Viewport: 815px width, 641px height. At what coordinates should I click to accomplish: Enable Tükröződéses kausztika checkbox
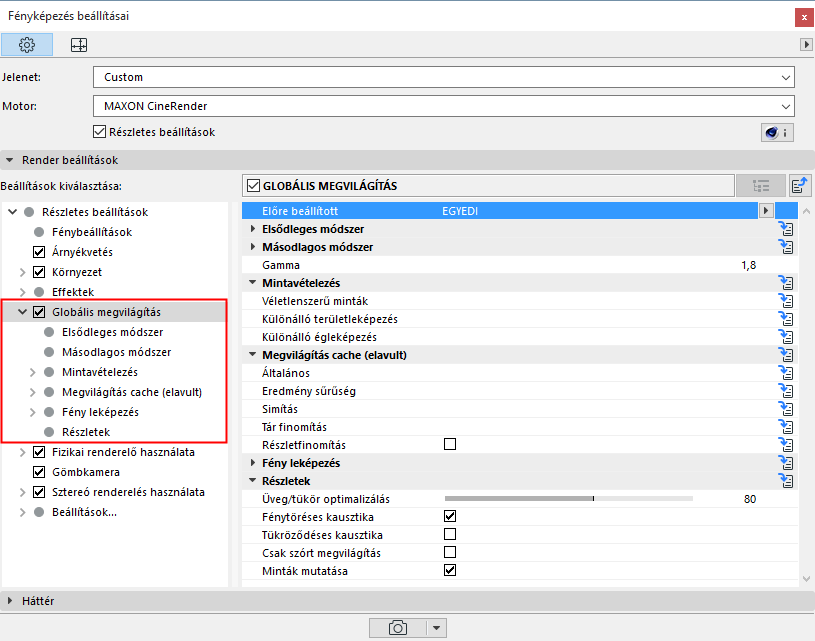[x=450, y=534]
